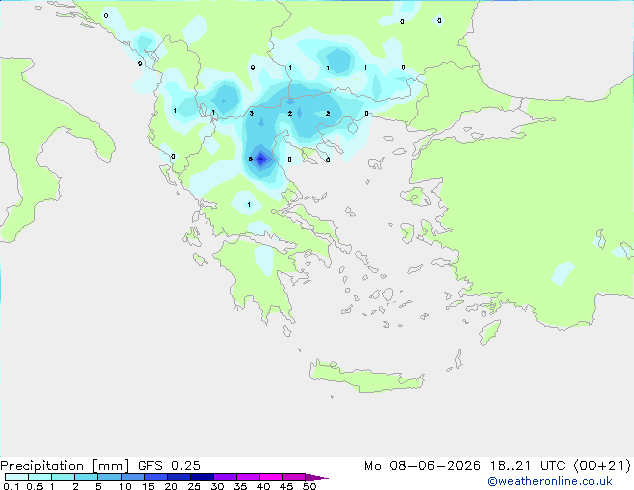Image resolution: width=634 pixels, height=490 pixels.
Task: Select the 'Precipitation [mm] GFS 0.25' title
Action: (x=100, y=466)
